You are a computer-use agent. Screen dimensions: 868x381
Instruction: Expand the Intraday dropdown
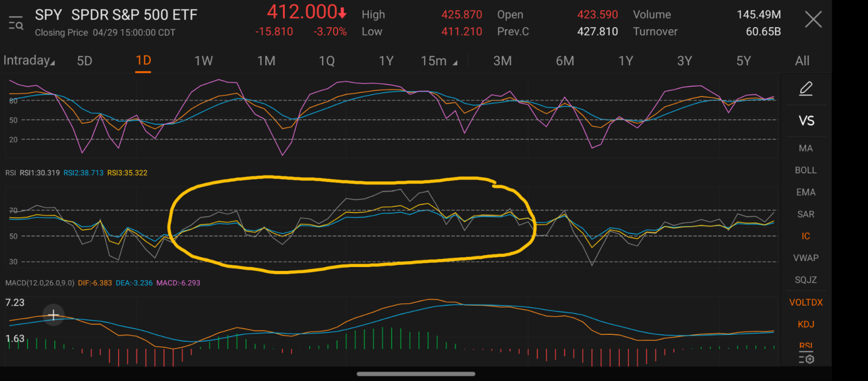coord(29,60)
